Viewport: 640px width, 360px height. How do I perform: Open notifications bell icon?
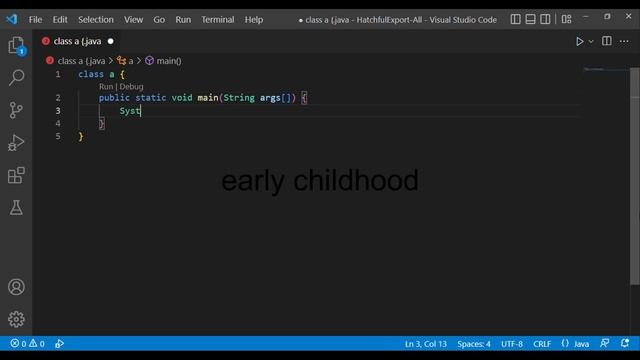tap(625, 344)
